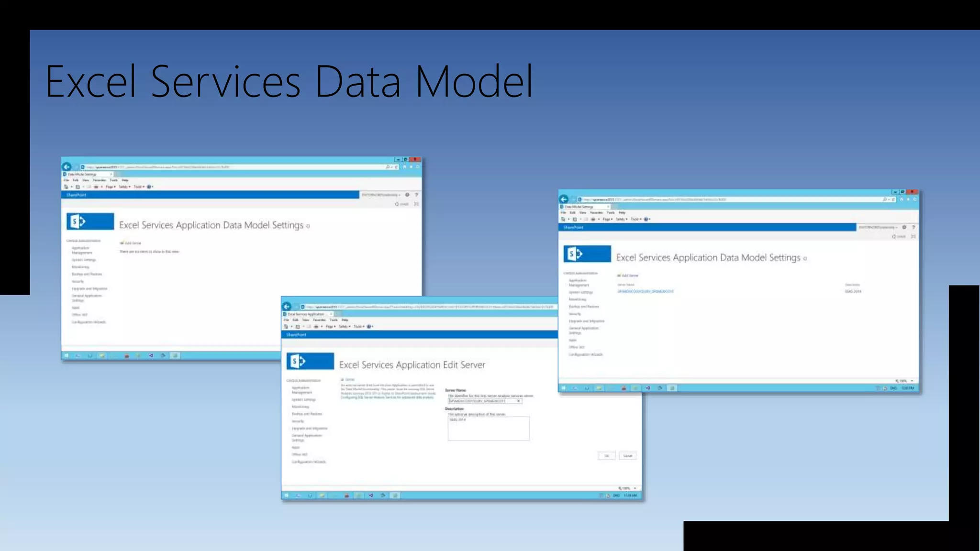Click focus content icon in server-listed window

913,236
